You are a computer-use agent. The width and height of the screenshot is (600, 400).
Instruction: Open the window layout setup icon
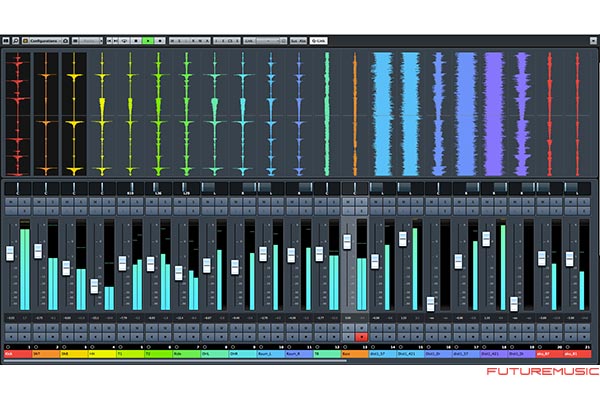coord(6,41)
